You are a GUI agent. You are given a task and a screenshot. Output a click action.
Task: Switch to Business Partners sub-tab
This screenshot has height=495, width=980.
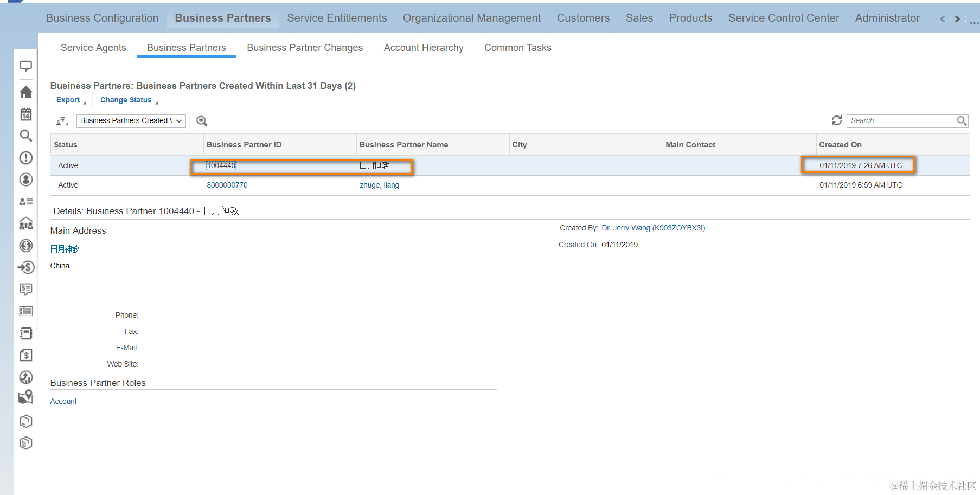187,48
